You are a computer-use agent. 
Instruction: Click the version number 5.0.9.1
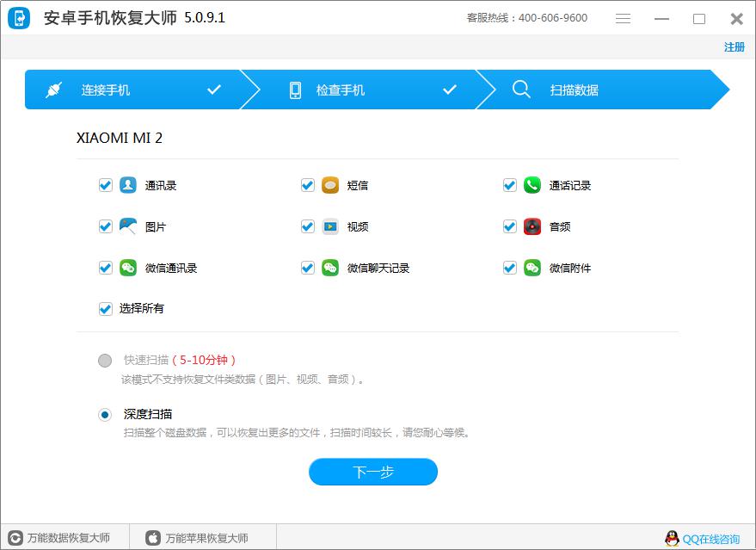205,18
